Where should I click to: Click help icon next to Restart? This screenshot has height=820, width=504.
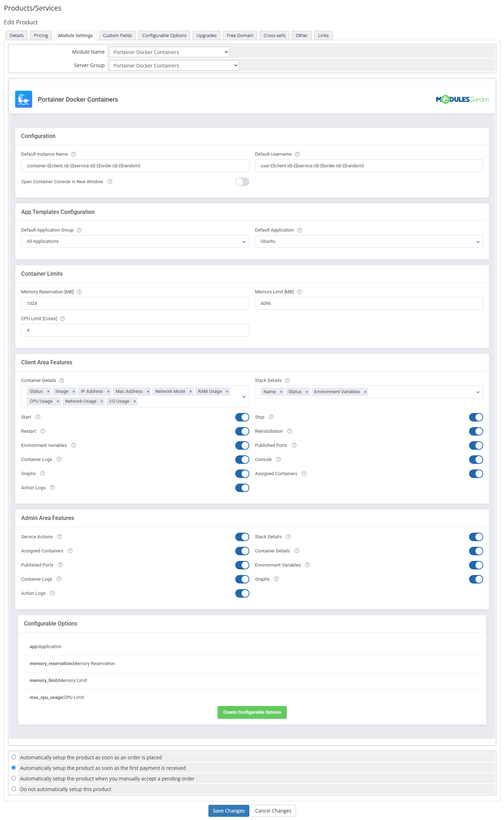pyautogui.click(x=43, y=431)
